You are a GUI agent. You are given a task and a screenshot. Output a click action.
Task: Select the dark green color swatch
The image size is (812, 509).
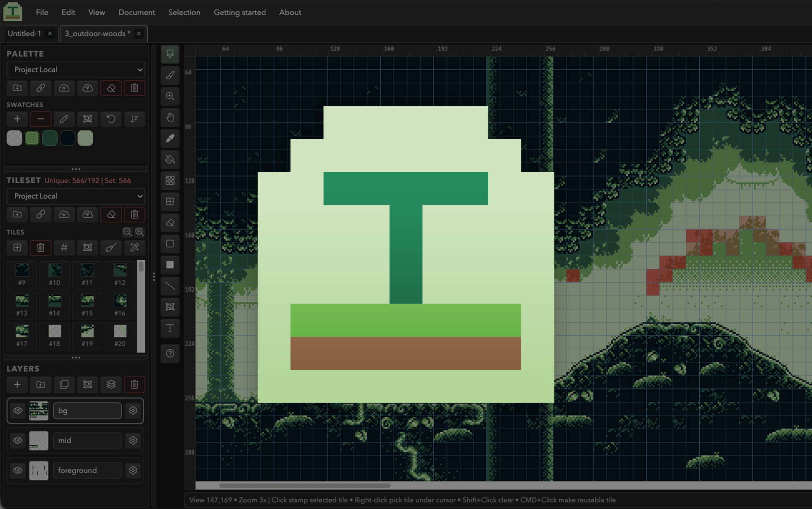coord(50,138)
